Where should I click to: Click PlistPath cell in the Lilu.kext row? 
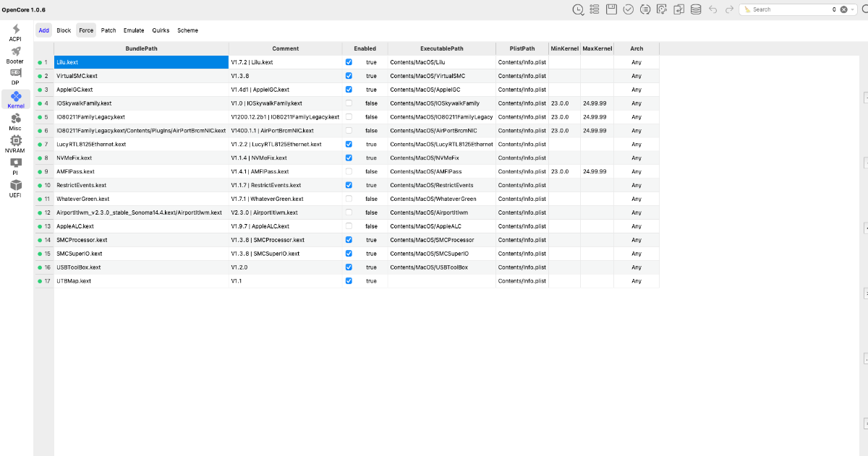(x=522, y=62)
